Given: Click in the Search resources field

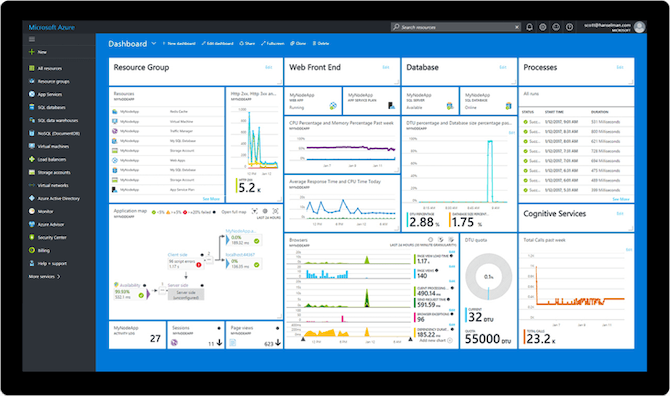Looking at the screenshot, I should tap(455, 27).
